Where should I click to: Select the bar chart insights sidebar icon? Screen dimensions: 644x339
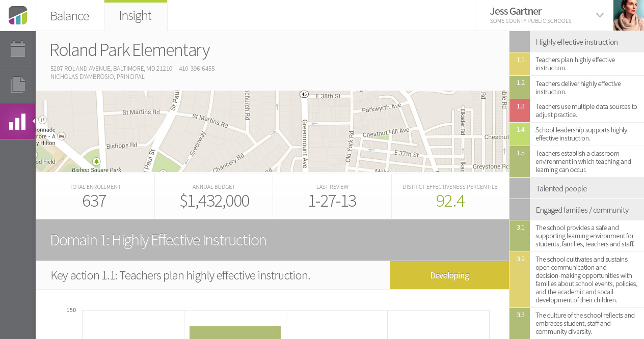[18, 121]
